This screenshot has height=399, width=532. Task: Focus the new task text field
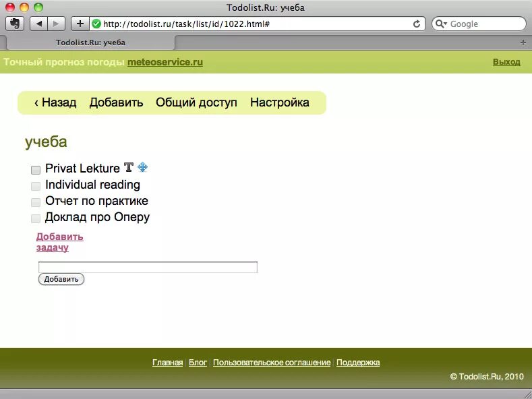pos(148,267)
